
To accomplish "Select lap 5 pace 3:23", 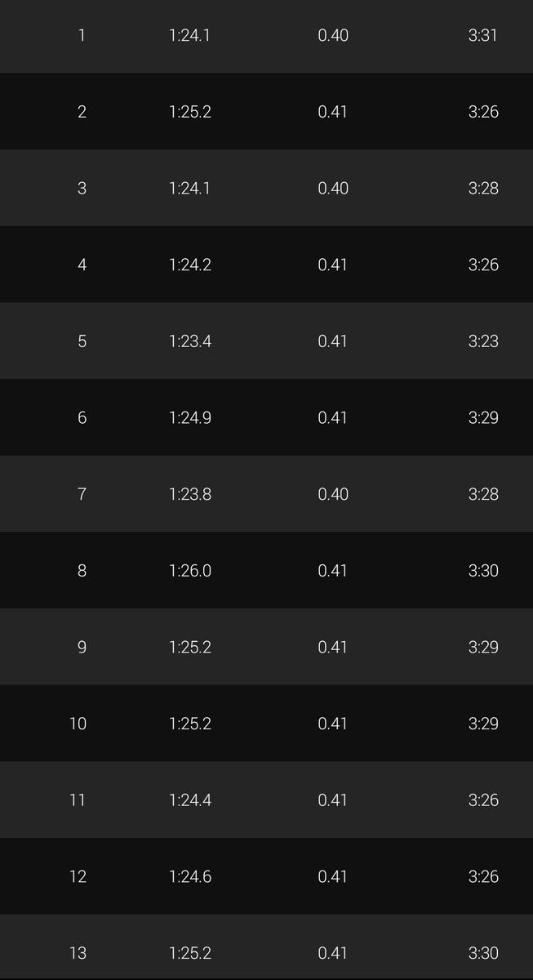I will 483,341.
